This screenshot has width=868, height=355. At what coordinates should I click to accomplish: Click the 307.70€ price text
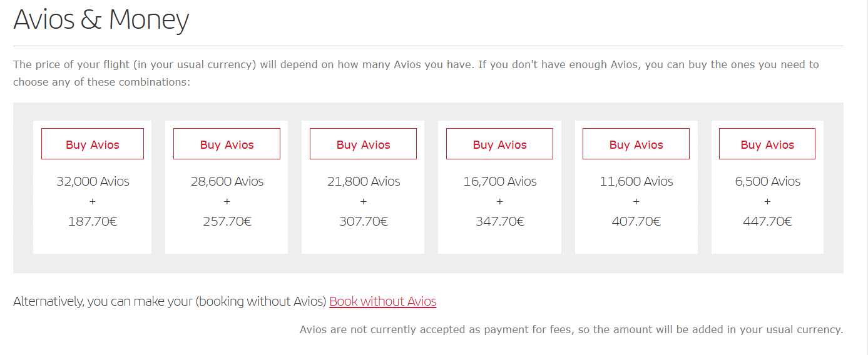[x=364, y=221]
